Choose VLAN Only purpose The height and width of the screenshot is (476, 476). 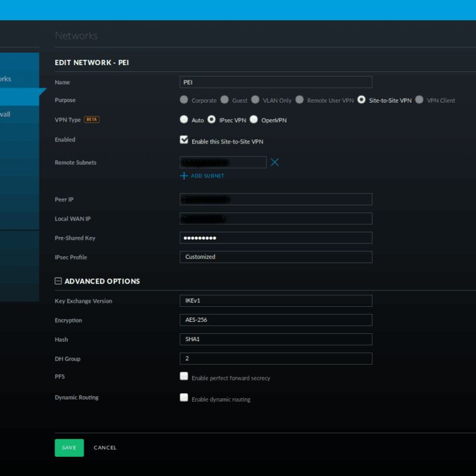[x=255, y=99]
